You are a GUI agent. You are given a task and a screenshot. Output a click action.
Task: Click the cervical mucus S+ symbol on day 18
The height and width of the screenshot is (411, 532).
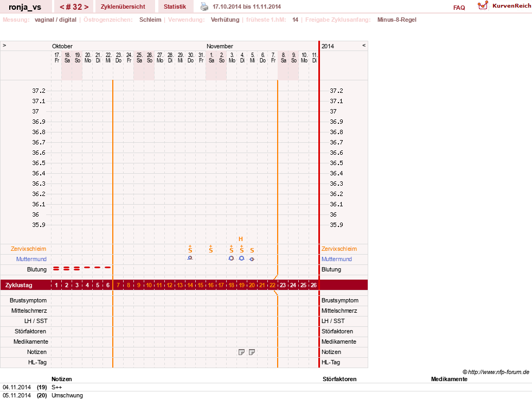(232, 249)
